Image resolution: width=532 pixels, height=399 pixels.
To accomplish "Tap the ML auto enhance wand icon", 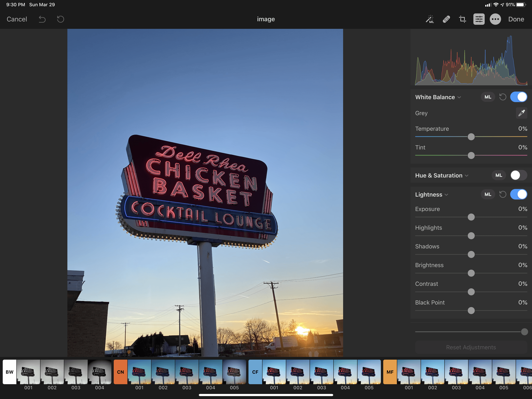I will coord(430,19).
